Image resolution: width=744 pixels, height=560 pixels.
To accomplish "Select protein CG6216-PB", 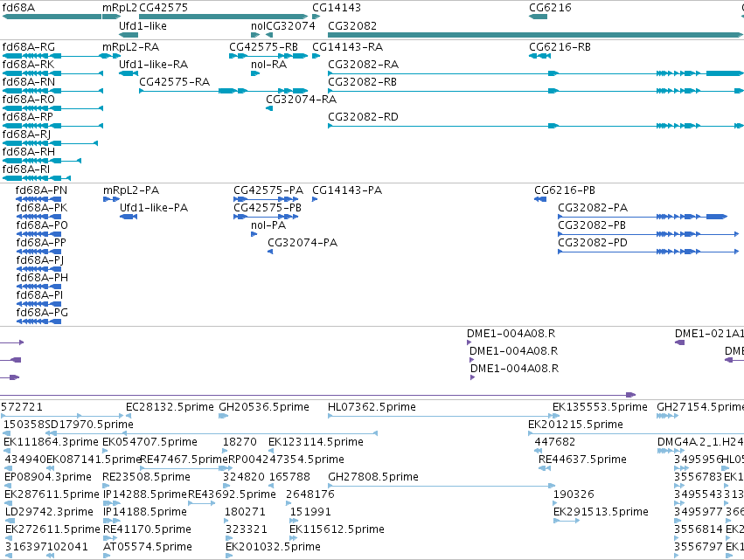I will [564, 190].
